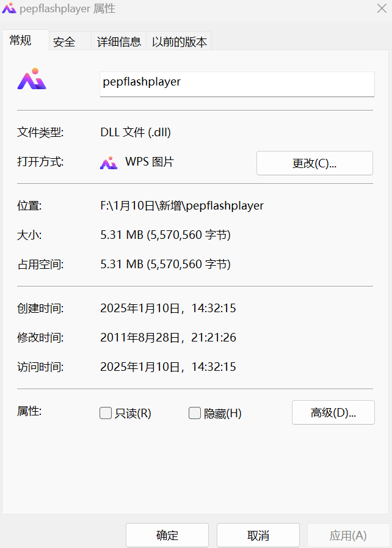The height and width of the screenshot is (548, 392).
Task: Click the 大小 value 5.31 MB
Action: (165, 235)
